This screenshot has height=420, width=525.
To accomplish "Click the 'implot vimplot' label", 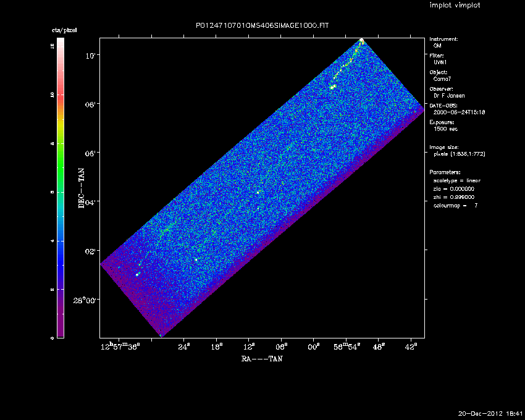I will tap(455, 5).
